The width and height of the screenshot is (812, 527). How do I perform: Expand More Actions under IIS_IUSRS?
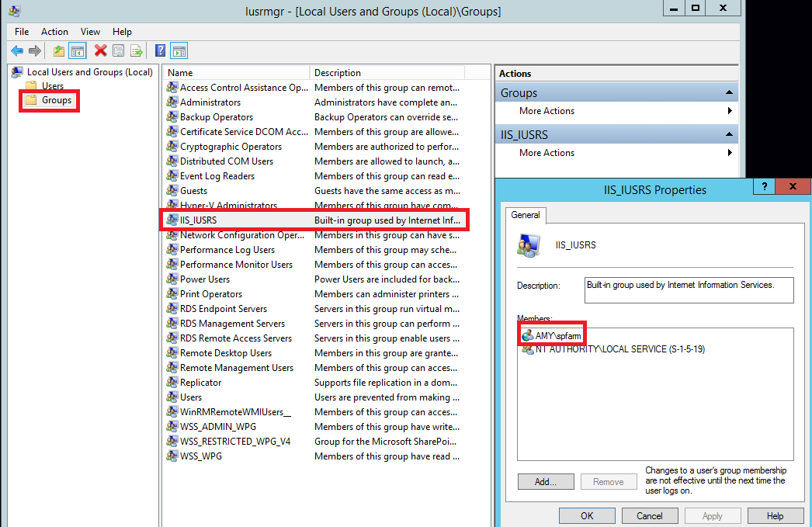[x=616, y=153]
